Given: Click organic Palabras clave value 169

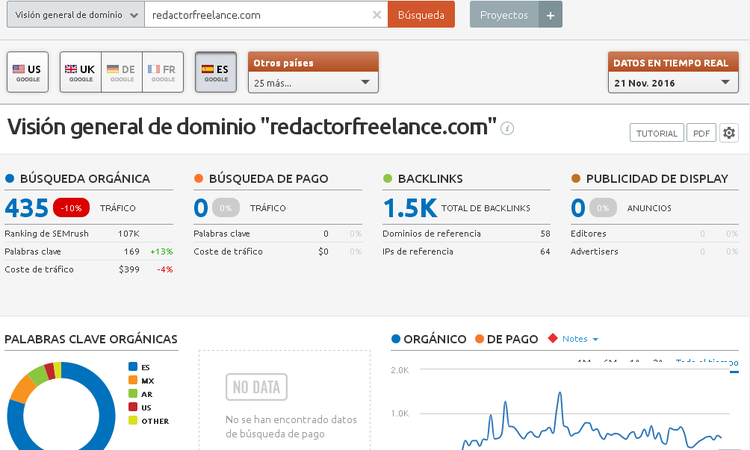Looking at the screenshot, I should tap(132, 252).
